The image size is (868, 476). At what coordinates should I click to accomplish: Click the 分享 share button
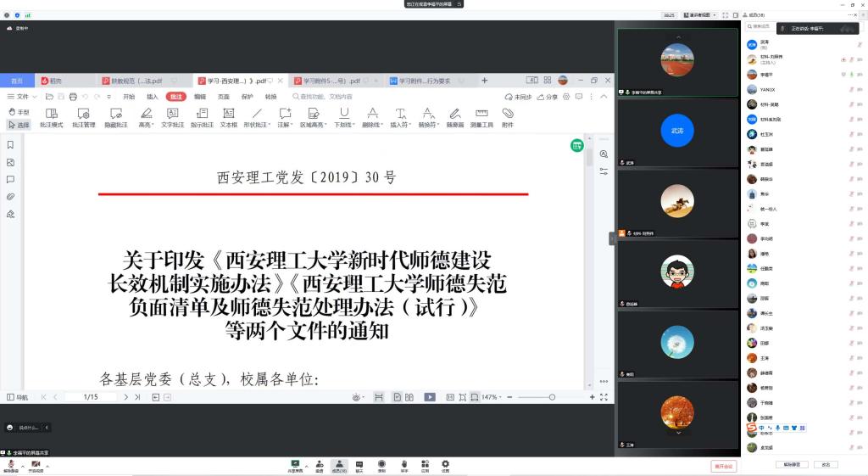pyautogui.click(x=547, y=97)
